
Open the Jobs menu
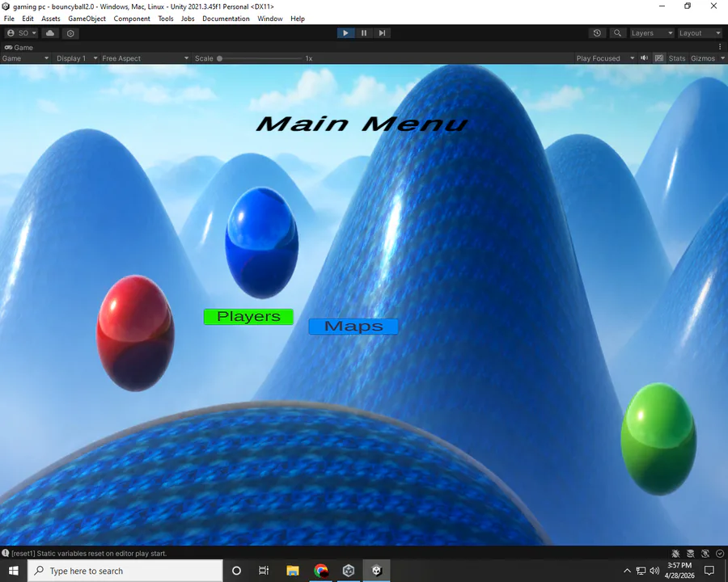pyautogui.click(x=188, y=19)
